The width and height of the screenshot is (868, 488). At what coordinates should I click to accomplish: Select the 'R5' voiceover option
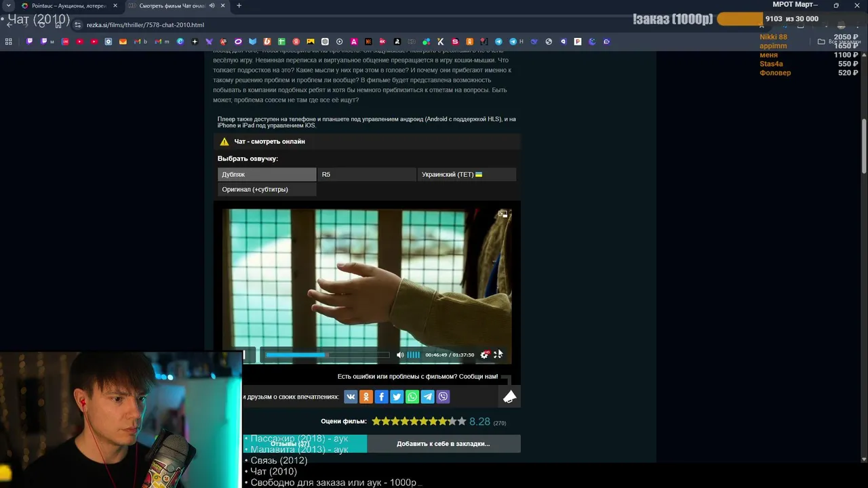pos(367,174)
